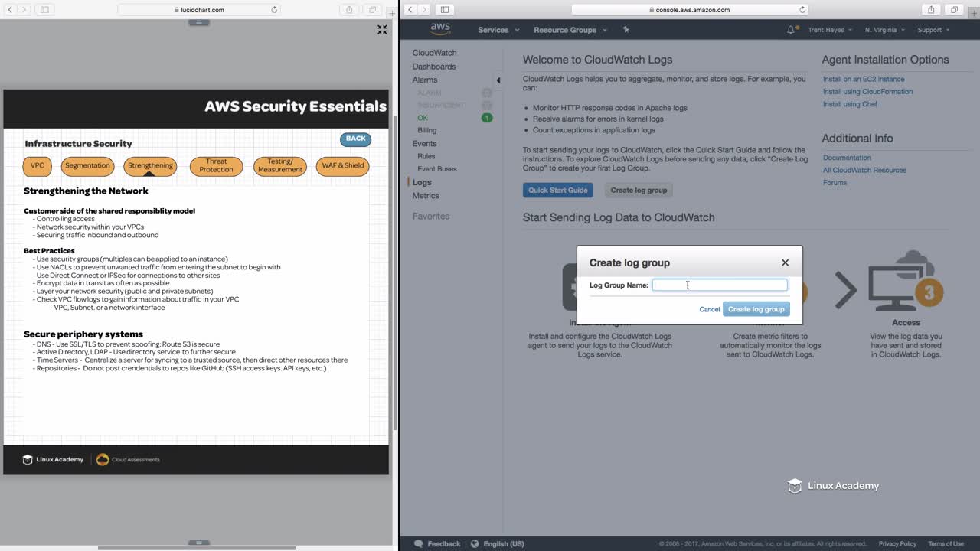
Task: Open Dashboards in the CloudWatch sidebar
Action: click(434, 67)
